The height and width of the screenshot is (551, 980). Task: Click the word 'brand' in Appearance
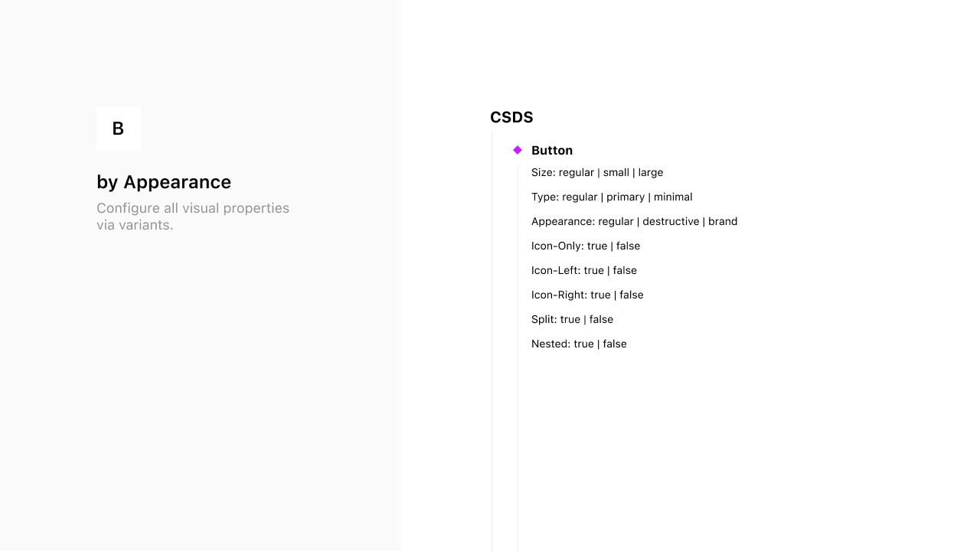[x=723, y=221]
